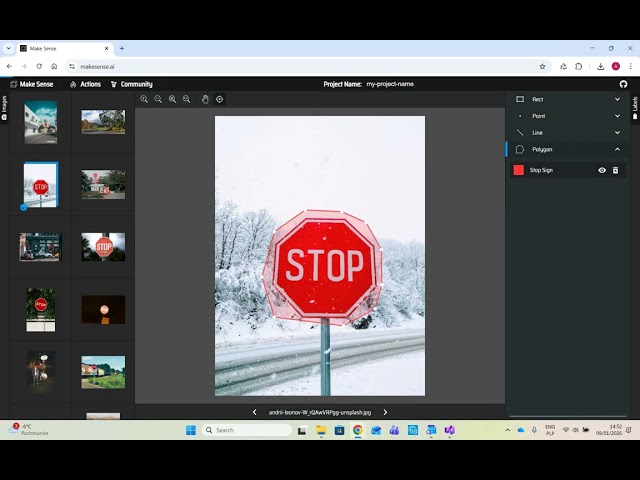Open the stop sign in green hedge thumbnail

(40, 309)
